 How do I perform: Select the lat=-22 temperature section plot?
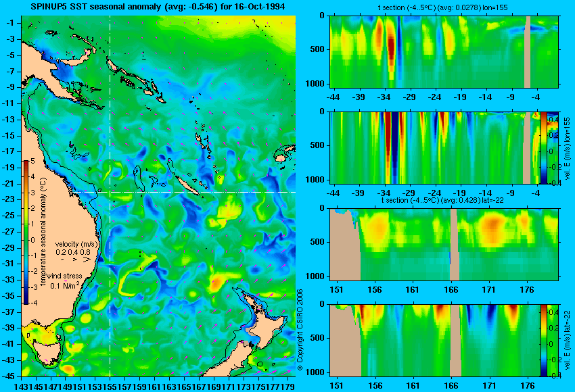(444, 245)
